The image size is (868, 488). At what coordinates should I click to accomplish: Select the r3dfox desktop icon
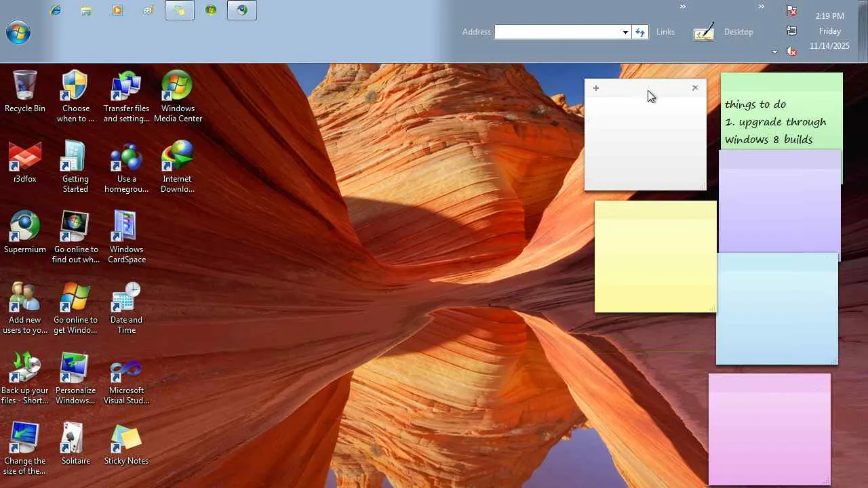click(25, 163)
